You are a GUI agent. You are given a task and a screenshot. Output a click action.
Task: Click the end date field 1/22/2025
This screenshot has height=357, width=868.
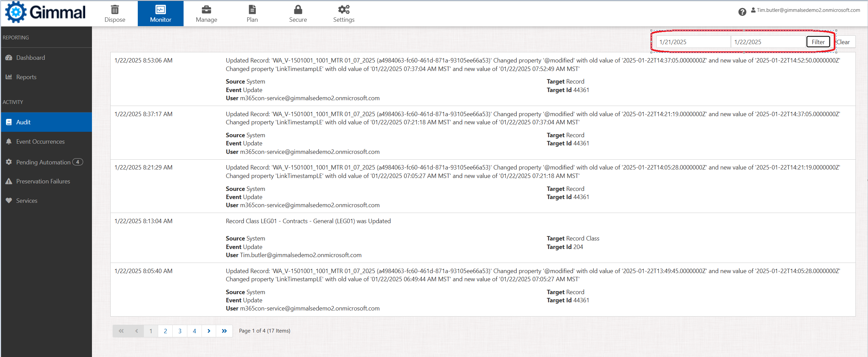tap(768, 42)
